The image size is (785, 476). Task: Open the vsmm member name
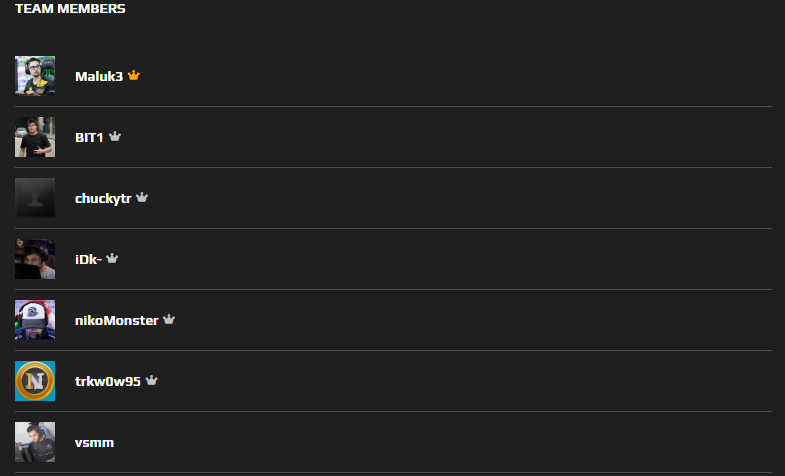(95, 443)
